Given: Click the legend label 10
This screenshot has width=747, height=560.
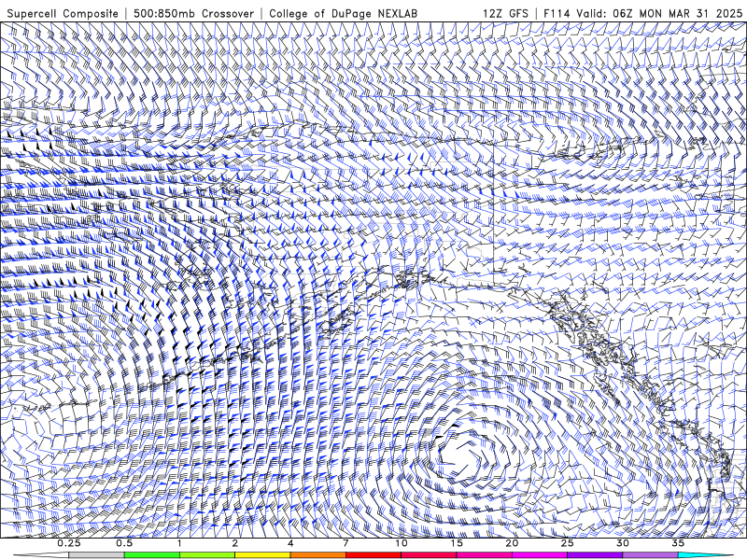Looking at the screenshot, I should 402,543.
